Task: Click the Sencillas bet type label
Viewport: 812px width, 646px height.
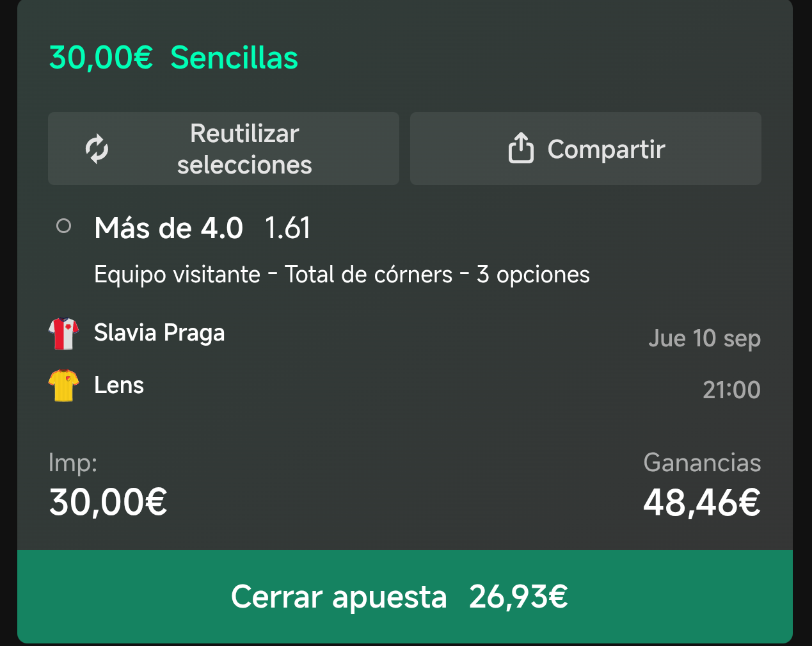Action: (234, 58)
